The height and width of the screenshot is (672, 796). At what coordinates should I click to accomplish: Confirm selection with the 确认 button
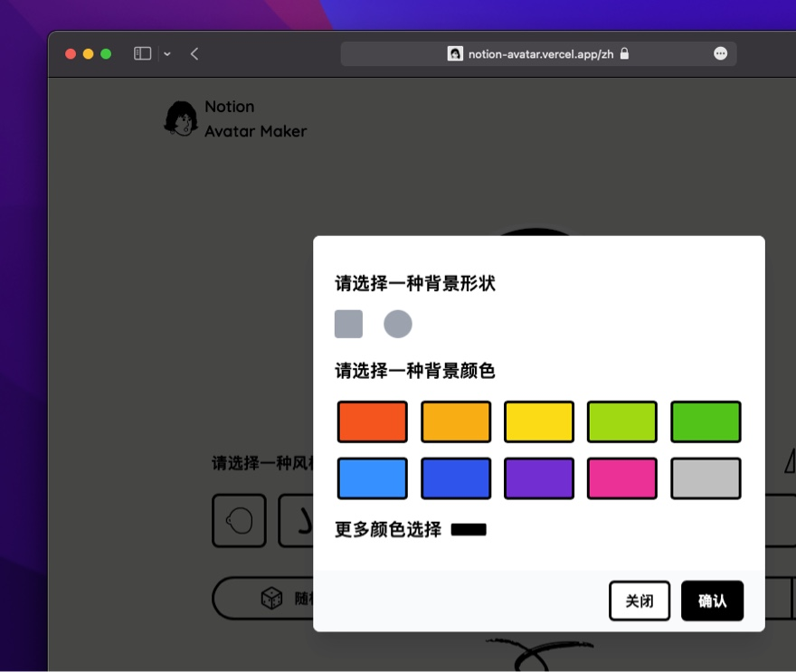[712, 600]
